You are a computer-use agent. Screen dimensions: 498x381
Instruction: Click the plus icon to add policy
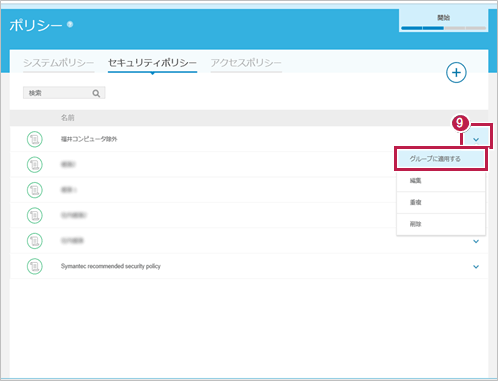click(x=456, y=73)
